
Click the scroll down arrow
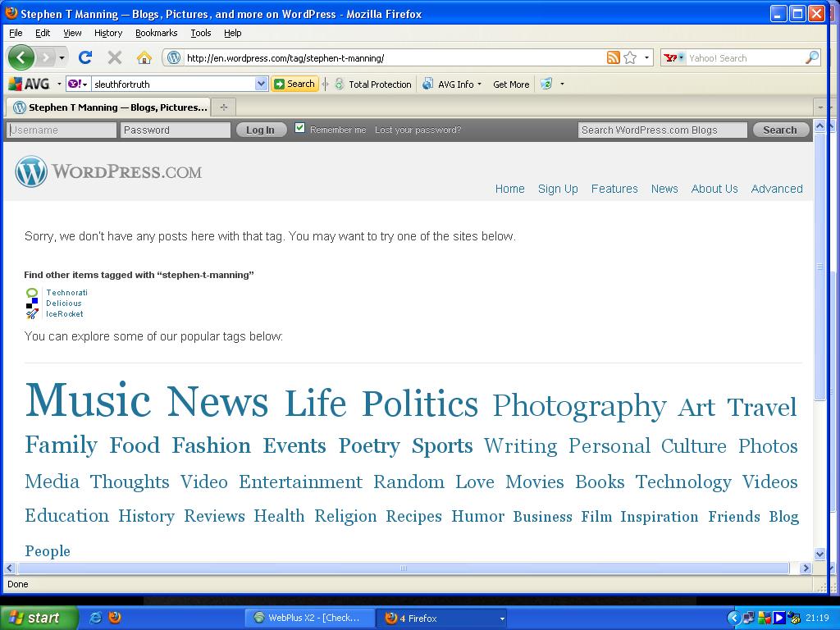point(820,555)
